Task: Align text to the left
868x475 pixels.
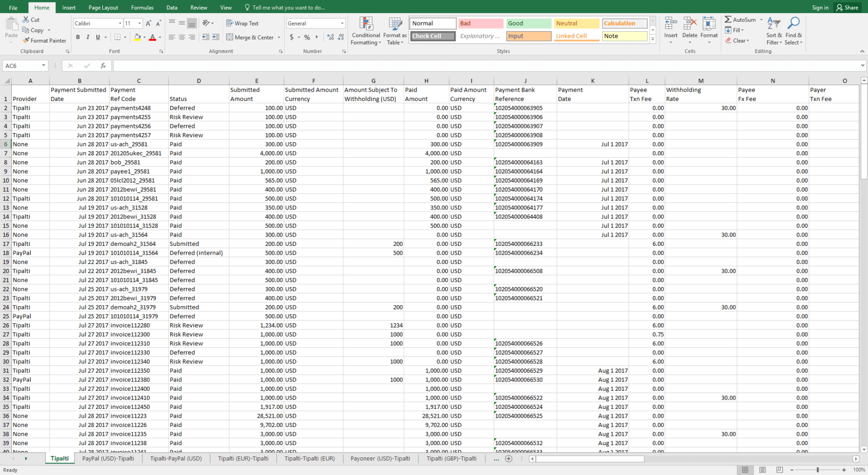Action: [x=172, y=37]
